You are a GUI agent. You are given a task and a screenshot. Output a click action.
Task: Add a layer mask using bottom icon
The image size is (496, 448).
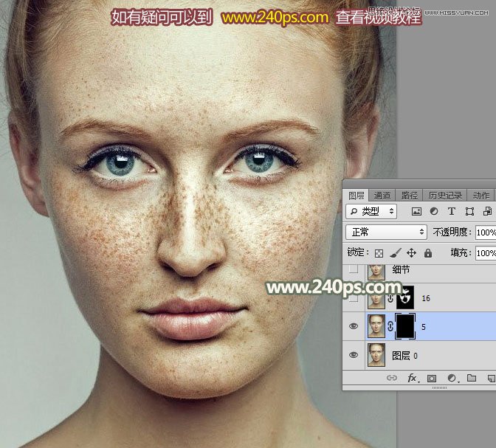[x=432, y=379]
